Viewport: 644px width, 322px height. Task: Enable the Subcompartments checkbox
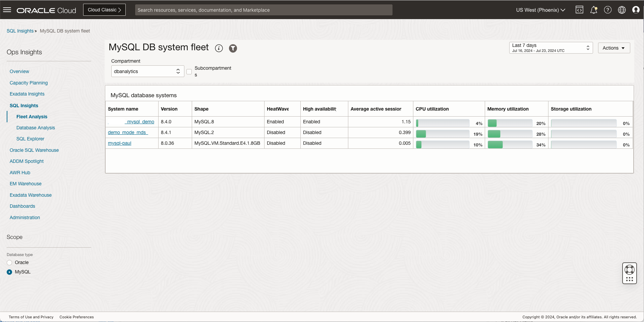pyautogui.click(x=189, y=72)
